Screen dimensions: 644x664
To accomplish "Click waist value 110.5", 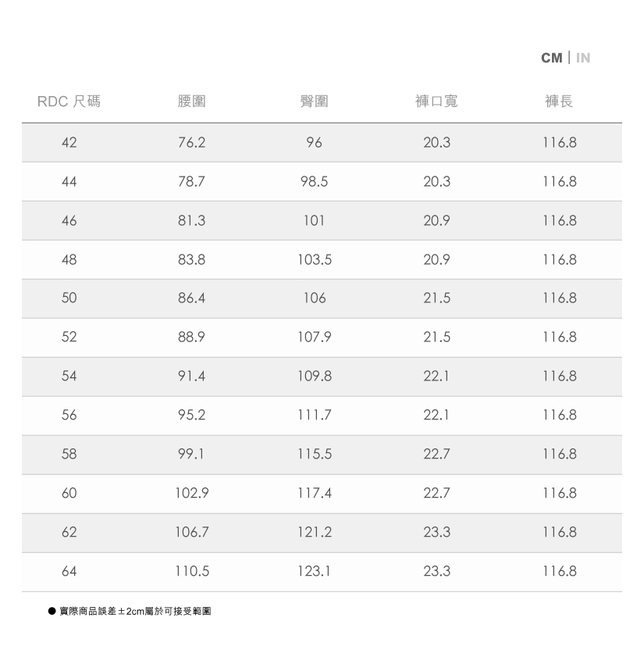I will click(191, 571).
